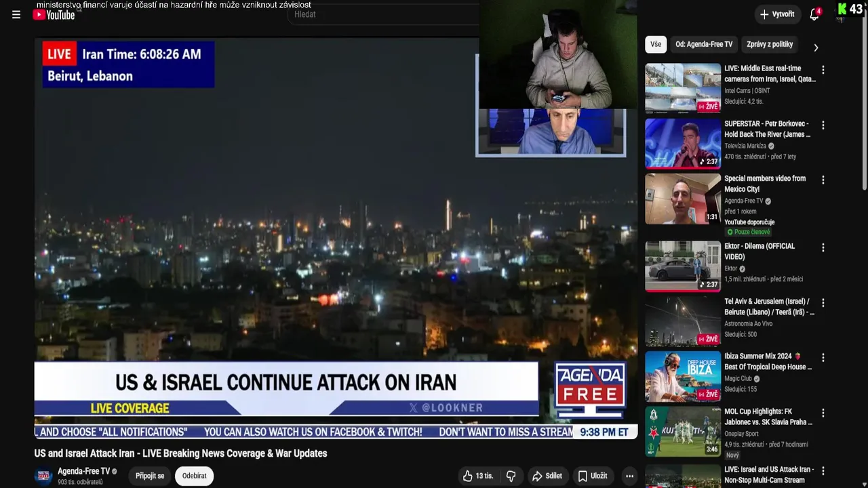The height and width of the screenshot is (488, 868).
Task: Open options for Middle East real-time cameras video
Action: pyautogui.click(x=823, y=70)
